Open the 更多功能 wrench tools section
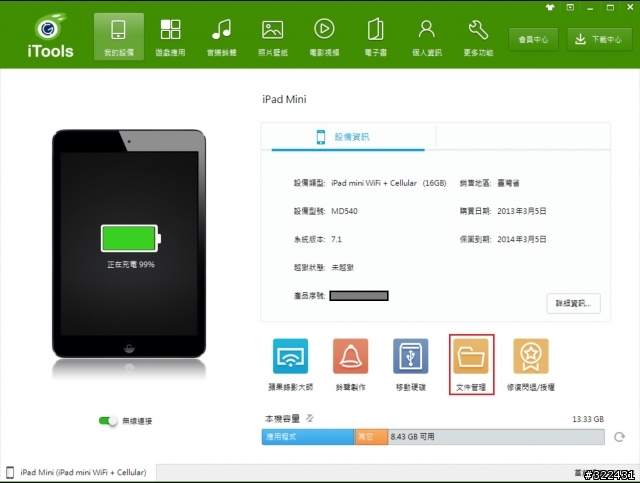This screenshot has width=640, height=483. click(x=478, y=37)
